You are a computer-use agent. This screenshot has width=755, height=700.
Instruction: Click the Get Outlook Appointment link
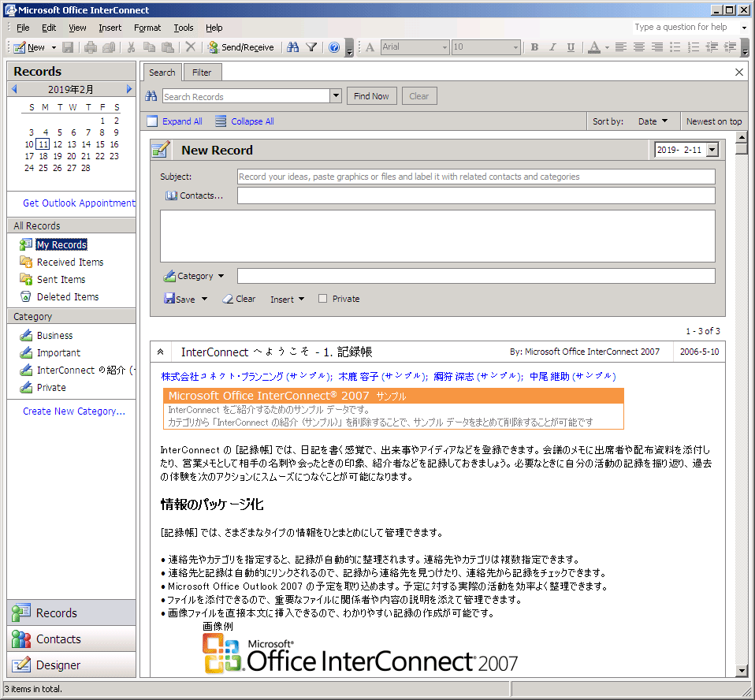click(x=80, y=203)
